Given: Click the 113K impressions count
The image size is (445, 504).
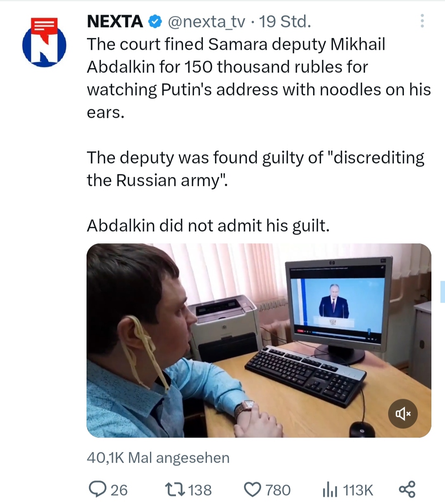Looking at the screenshot, I should click(x=358, y=490).
